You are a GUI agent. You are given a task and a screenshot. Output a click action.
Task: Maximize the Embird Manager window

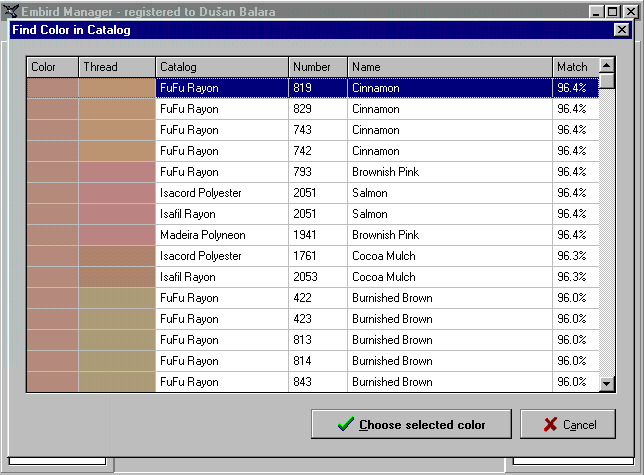pos(612,11)
